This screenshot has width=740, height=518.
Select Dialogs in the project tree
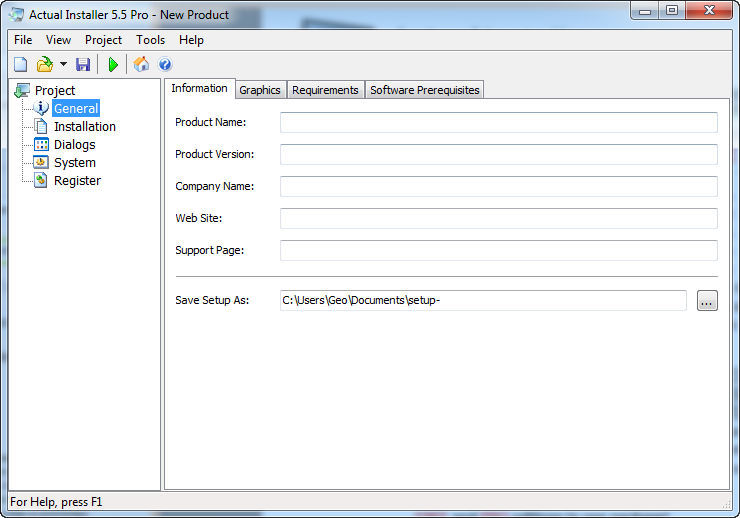click(75, 144)
